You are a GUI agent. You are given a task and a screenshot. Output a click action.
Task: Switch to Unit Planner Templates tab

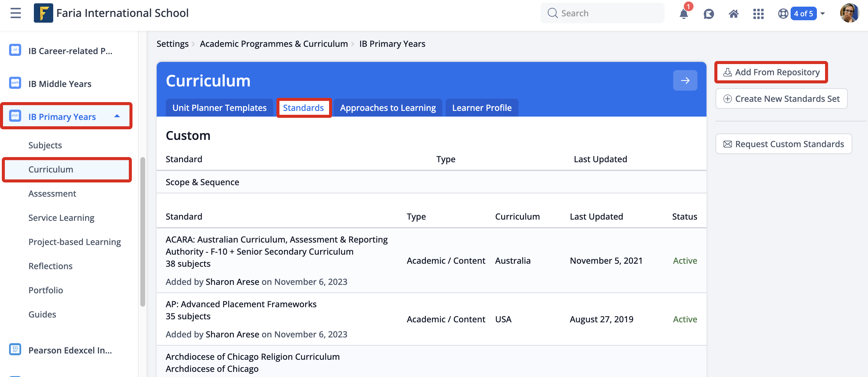pos(219,108)
